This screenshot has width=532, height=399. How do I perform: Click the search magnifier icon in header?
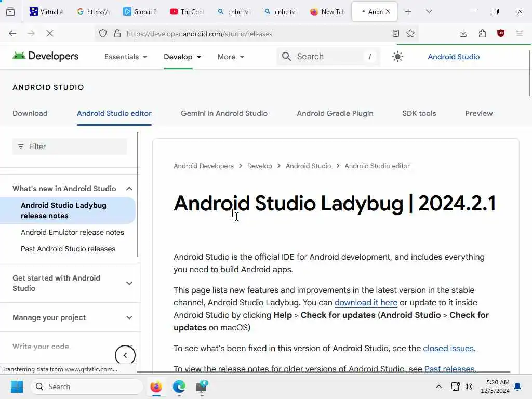click(286, 56)
